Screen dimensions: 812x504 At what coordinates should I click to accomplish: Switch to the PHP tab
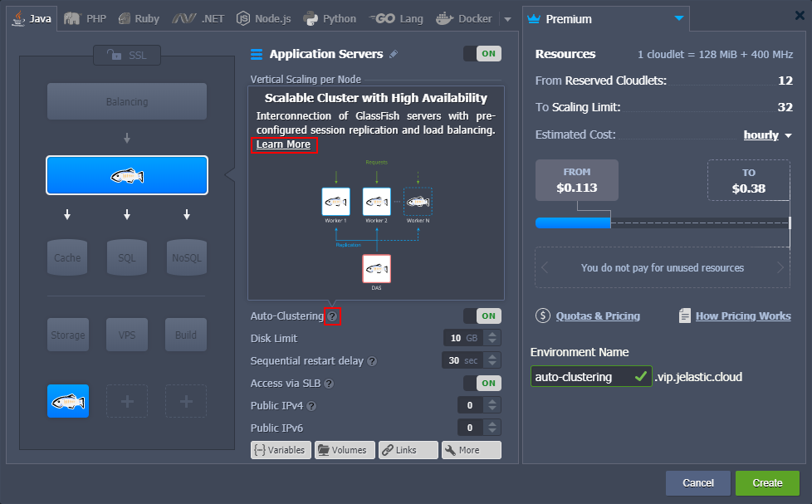pos(85,19)
